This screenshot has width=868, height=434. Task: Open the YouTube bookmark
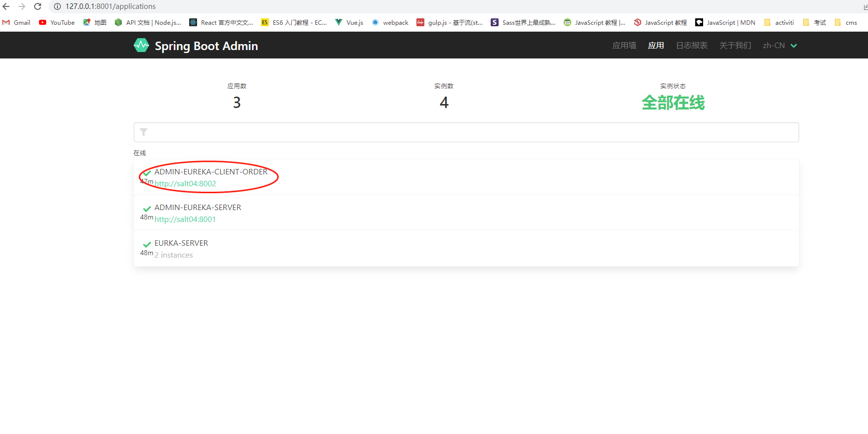tap(57, 22)
